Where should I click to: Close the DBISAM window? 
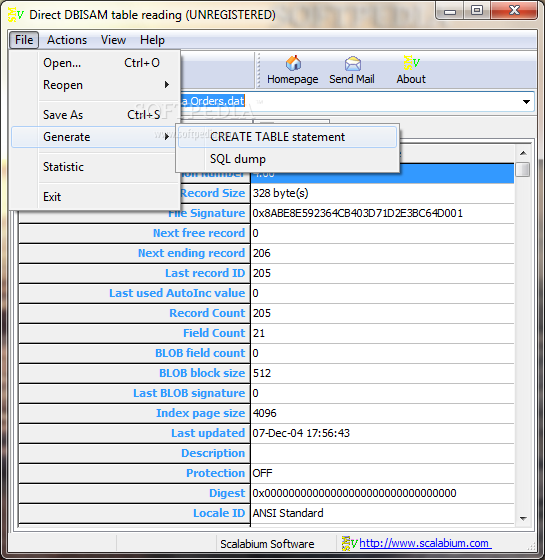[x=514, y=10]
